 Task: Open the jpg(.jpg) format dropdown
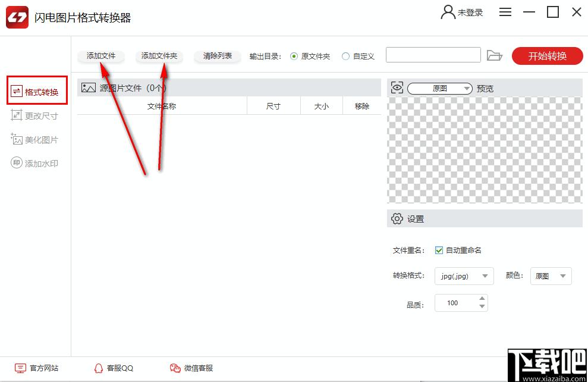tap(464, 276)
